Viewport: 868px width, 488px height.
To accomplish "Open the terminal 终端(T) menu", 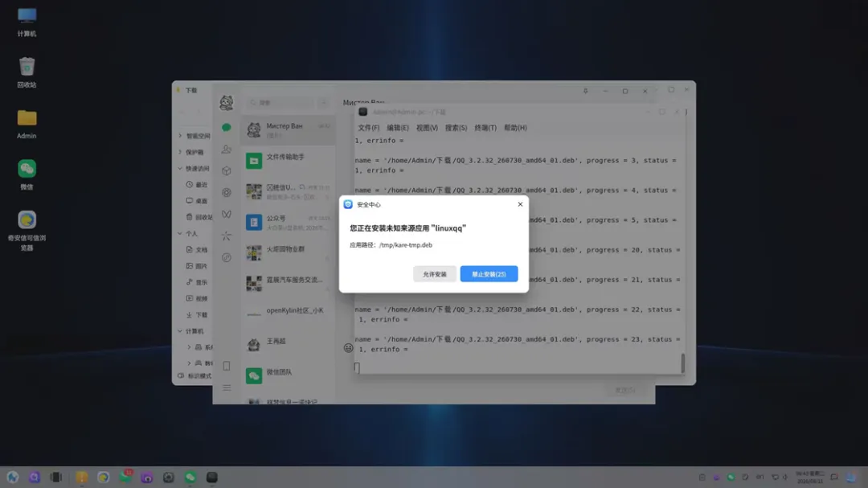I will [485, 128].
